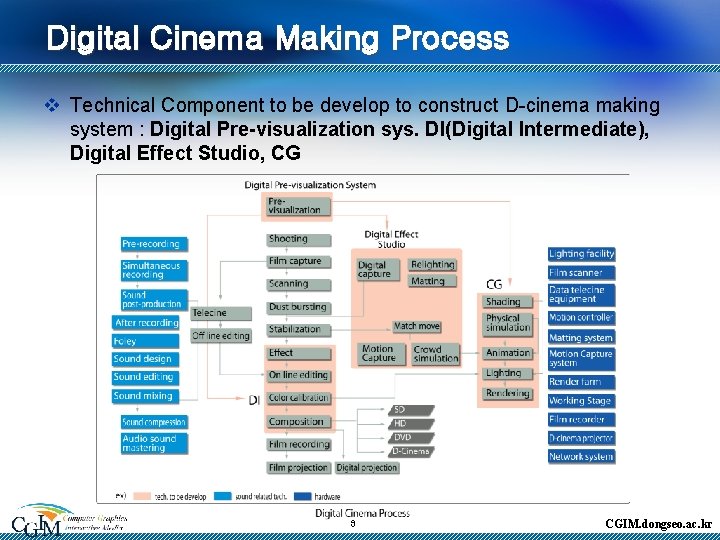Select the 'Sound post-production' box
The height and width of the screenshot is (540, 720).
pyautogui.click(x=154, y=299)
